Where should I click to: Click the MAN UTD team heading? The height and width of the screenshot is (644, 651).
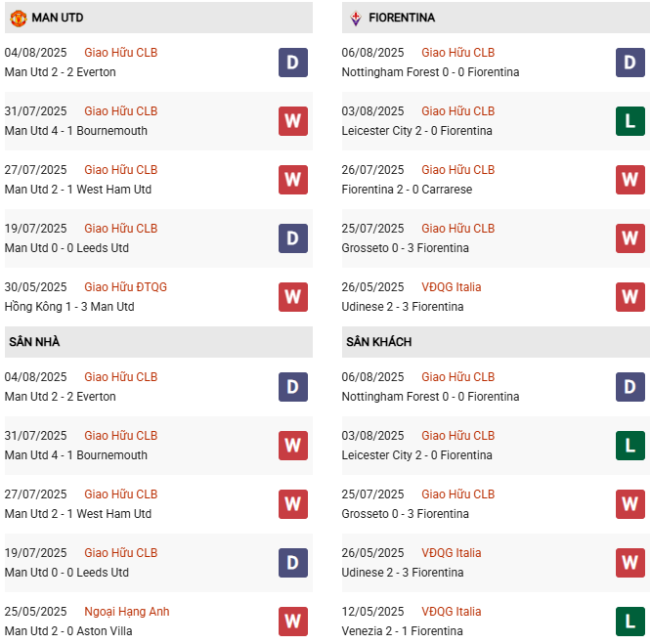(x=57, y=18)
